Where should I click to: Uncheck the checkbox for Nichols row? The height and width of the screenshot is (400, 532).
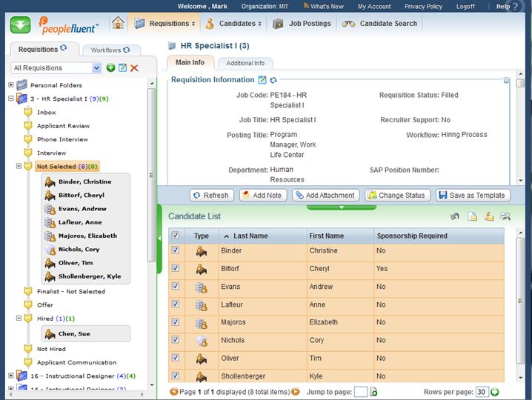tap(175, 341)
